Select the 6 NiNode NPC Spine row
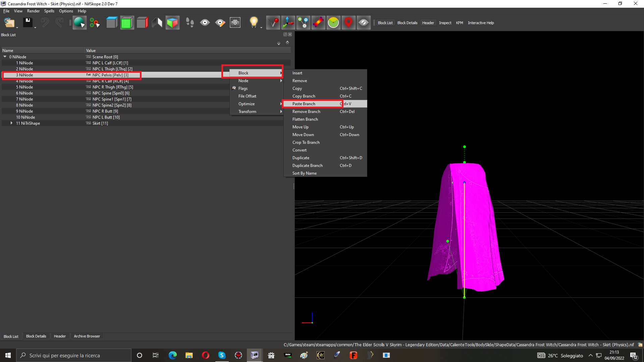This screenshot has width=644, height=362. pyautogui.click(x=146, y=93)
